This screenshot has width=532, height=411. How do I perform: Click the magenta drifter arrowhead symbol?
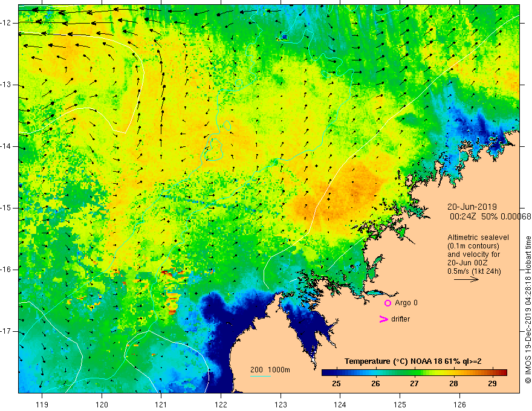click(x=383, y=319)
